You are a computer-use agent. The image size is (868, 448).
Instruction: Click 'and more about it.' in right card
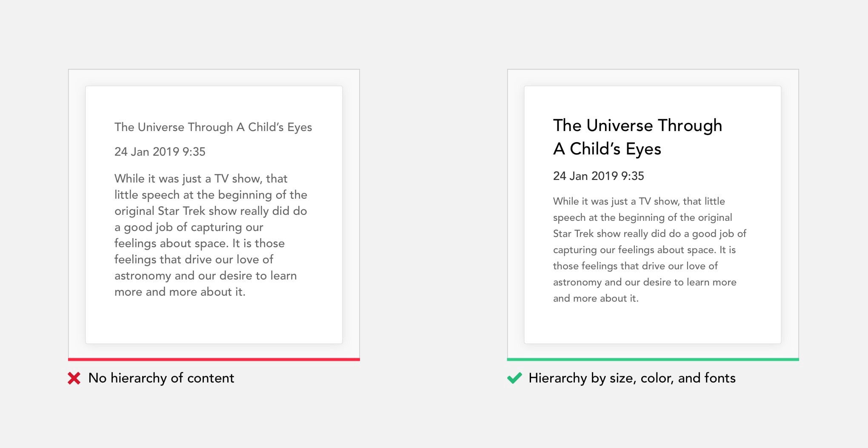596,298
